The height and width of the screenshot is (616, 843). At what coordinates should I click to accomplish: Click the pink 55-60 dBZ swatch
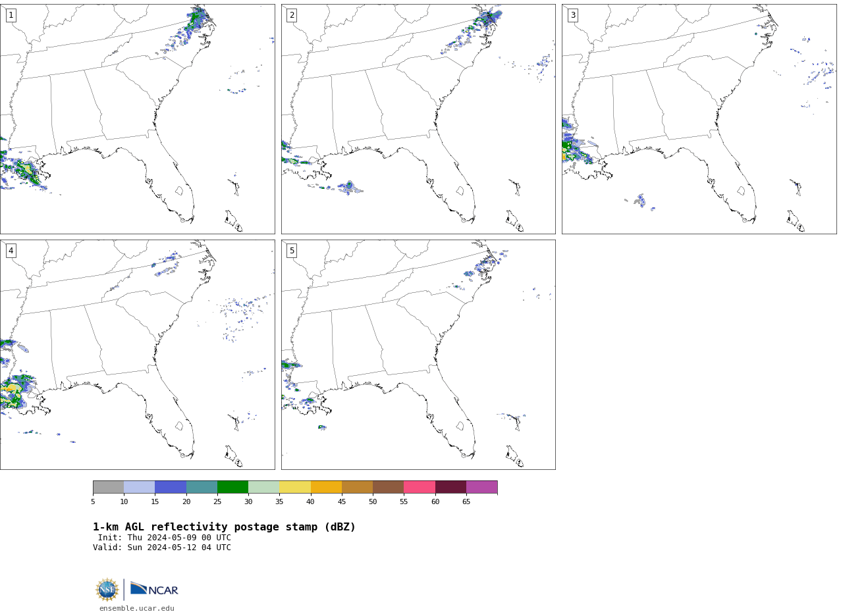[420, 487]
